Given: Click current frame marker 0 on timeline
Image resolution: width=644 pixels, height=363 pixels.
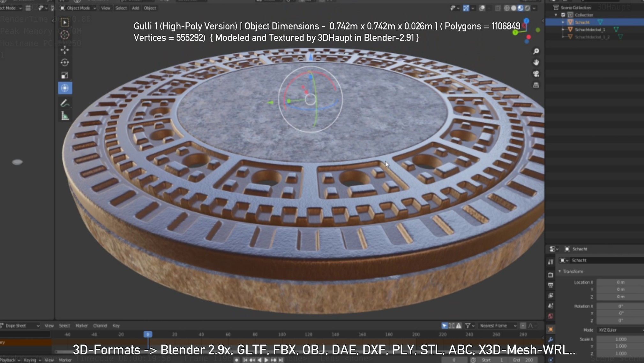Looking at the screenshot, I should (x=147, y=334).
